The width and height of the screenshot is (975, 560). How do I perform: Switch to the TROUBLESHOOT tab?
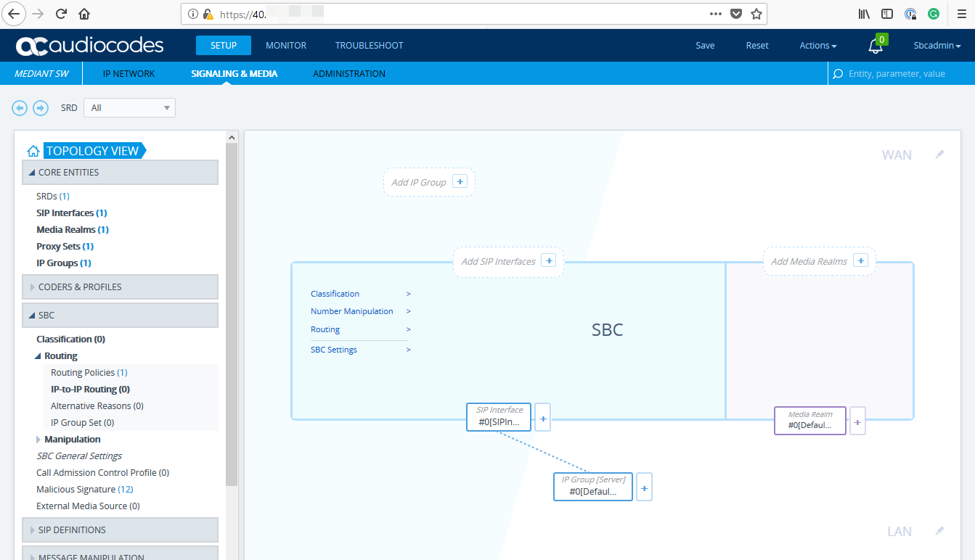coord(370,46)
